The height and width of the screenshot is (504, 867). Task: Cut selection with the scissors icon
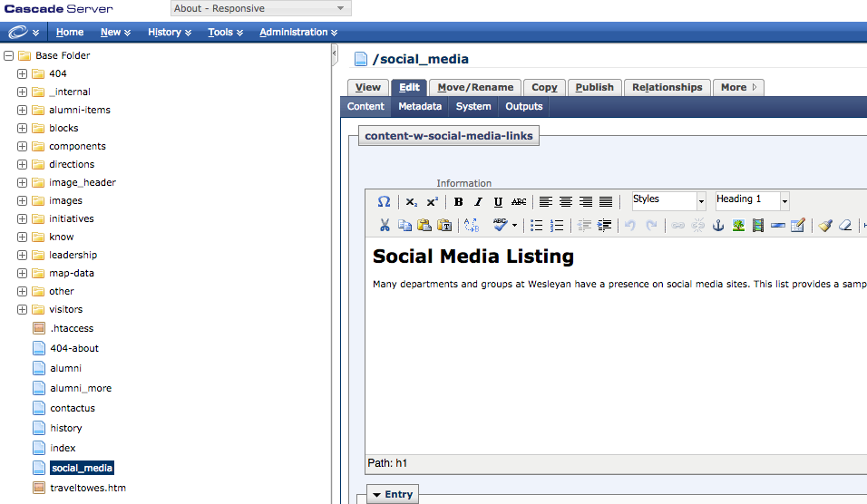click(385, 225)
